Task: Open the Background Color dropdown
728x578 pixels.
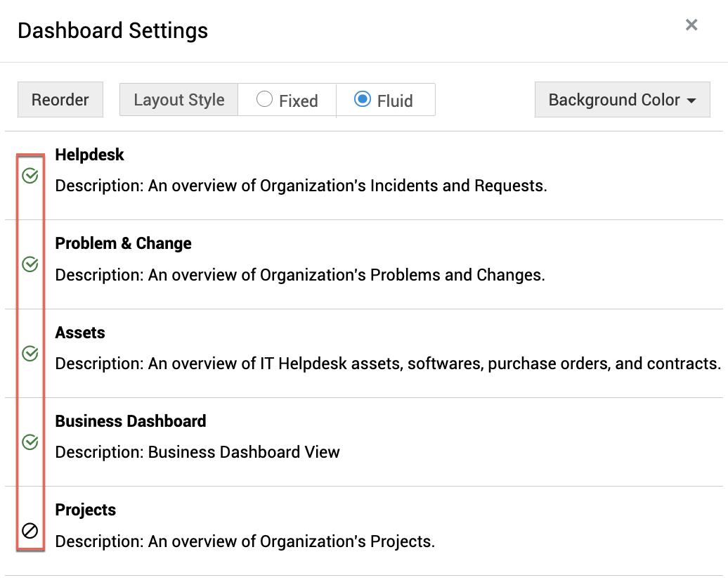Action: [x=622, y=100]
